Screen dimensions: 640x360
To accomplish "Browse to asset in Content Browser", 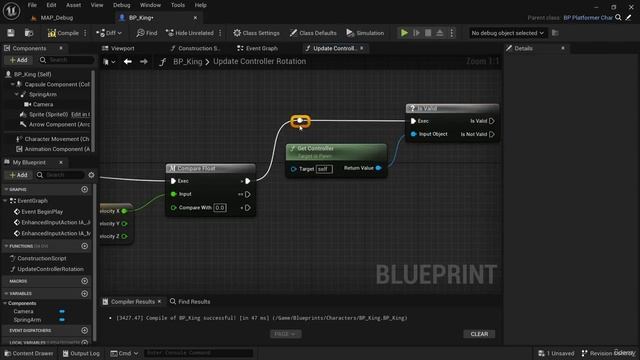I will pyautogui.click(x=29, y=33).
